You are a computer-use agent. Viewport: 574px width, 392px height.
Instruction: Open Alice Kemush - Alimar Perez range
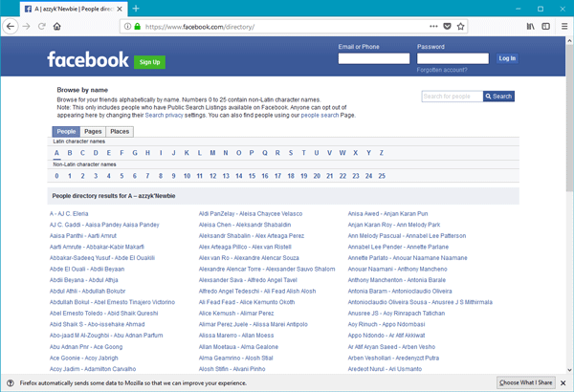pyautogui.click(x=236, y=313)
